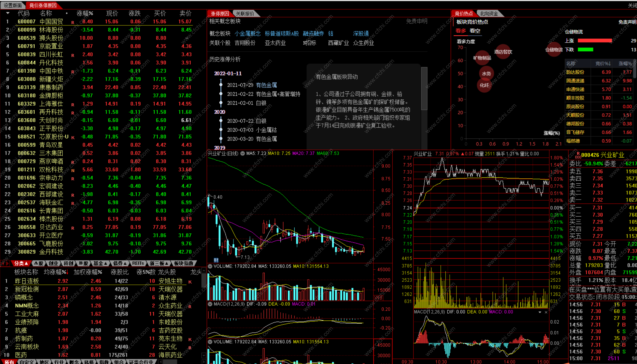
Task: Click the 矿物制品 bubble in hotspot chart
Action: (x=482, y=58)
